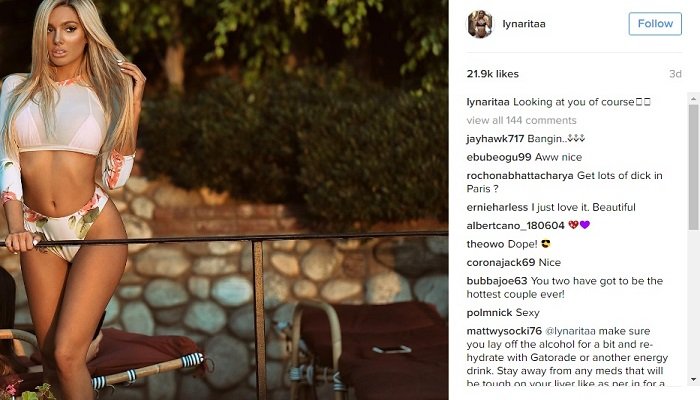
Task: Click the scrollbar down arrow
Action: pyautogui.click(x=694, y=380)
